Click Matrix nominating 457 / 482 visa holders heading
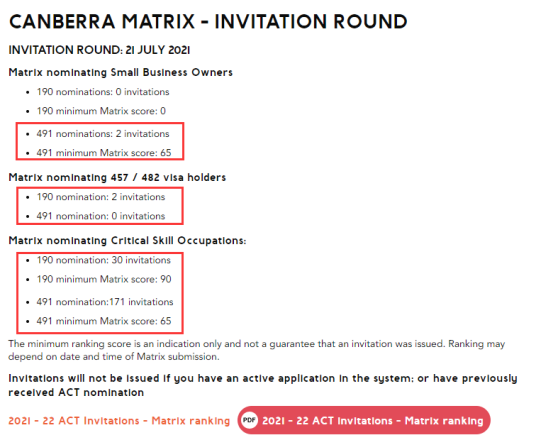Image resolution: width=553 pixels, height=440 pixels. [117, 177]
